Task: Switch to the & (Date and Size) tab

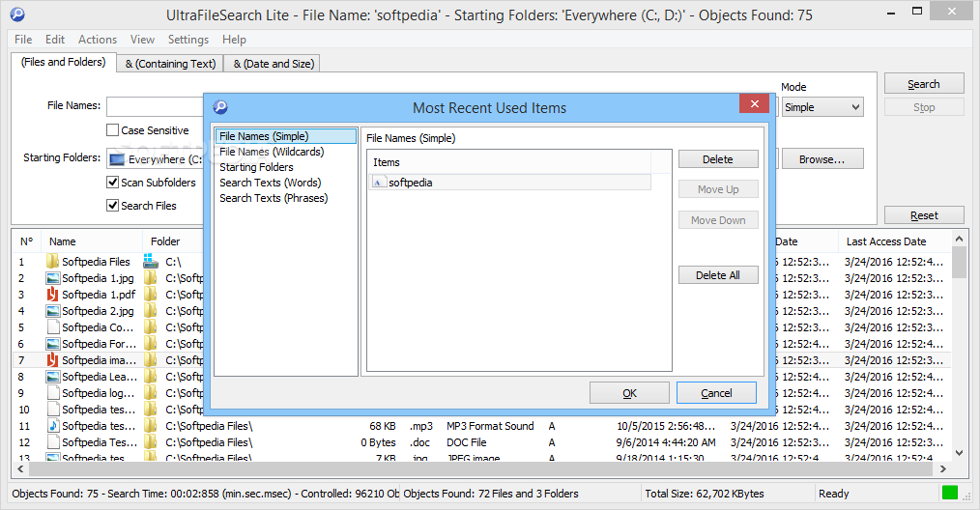Action: pyautogui.click(x=274, y=64)
